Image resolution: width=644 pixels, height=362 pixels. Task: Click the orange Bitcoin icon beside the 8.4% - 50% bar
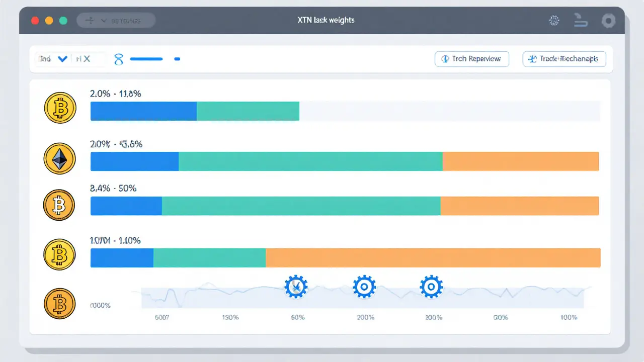click(x=59, y=206)
